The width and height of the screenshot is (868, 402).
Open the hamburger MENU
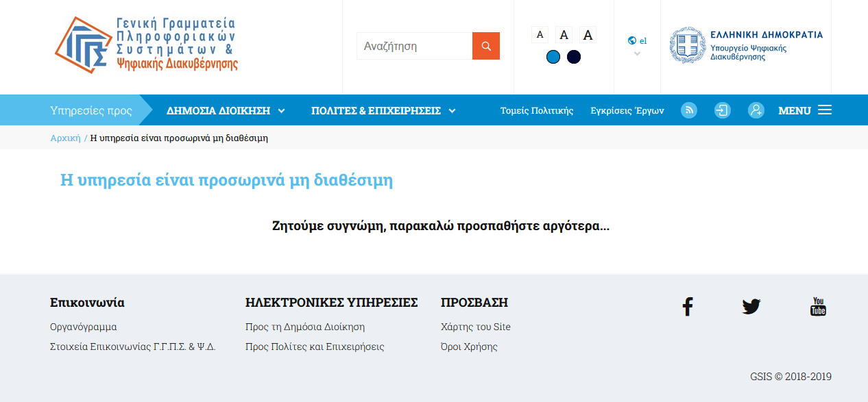(x=804, y=110)
